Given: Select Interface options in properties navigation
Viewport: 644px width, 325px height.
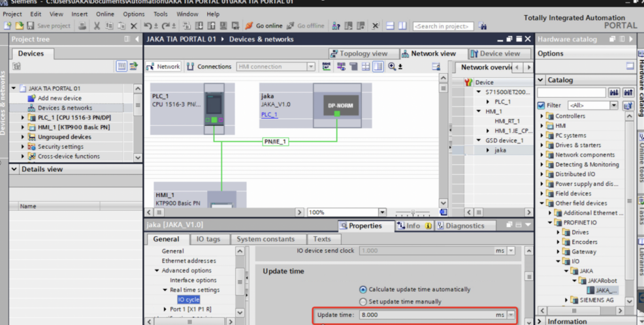Looking at the screenshot, I should click(x=193, y=280).
